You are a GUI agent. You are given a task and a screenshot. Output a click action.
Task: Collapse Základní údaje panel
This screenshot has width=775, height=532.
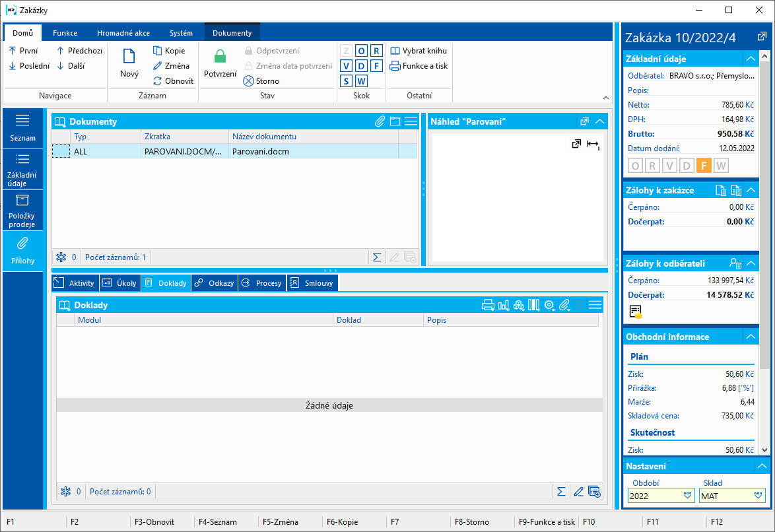click(x=751, y=59)
